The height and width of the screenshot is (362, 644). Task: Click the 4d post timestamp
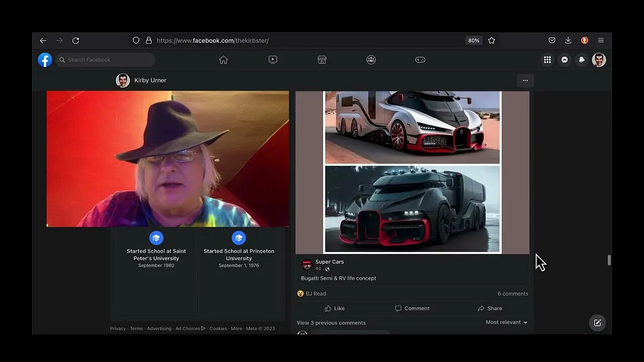[318, 268]
